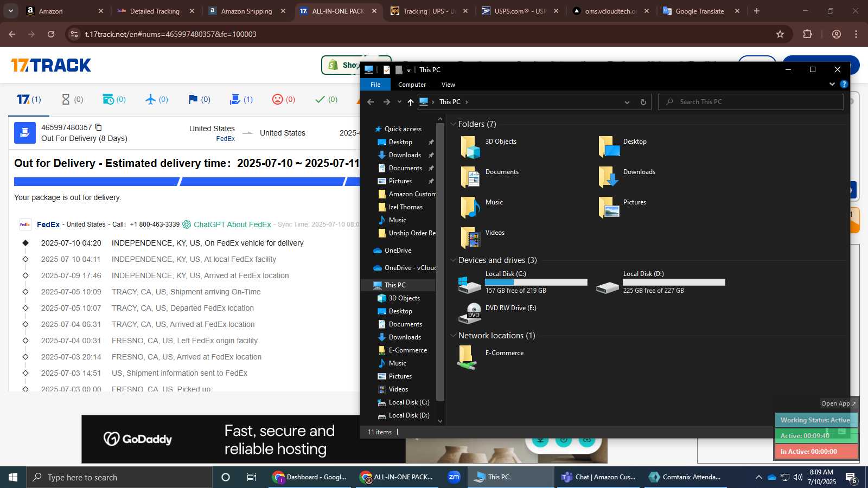The width and height of the screenshot is (868, 488).
Task: Open Chrome extensions puzzle icon
Action: pyautogui.click(x=807, y=34)
